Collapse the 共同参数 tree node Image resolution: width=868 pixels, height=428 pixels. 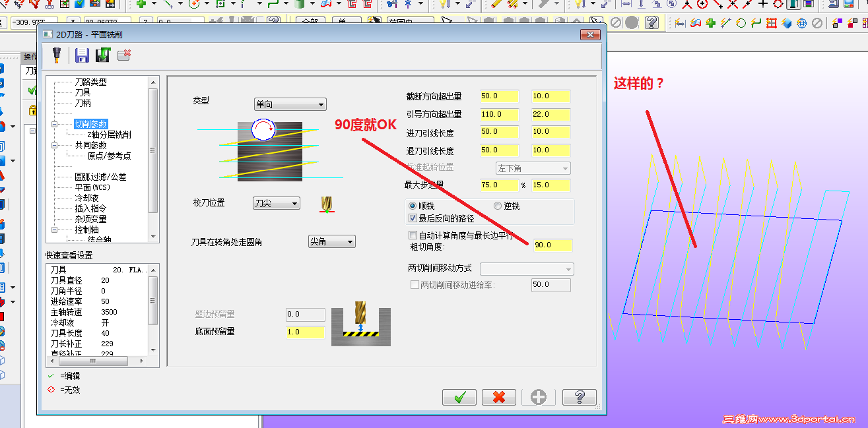pyautogui.click(x=55, y=145)
